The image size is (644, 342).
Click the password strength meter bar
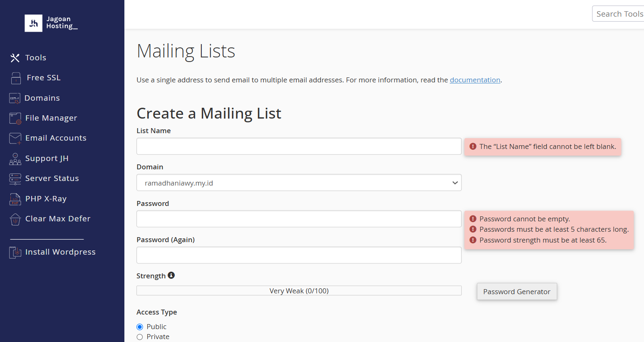pyautogui.click(x=299, y=290)
